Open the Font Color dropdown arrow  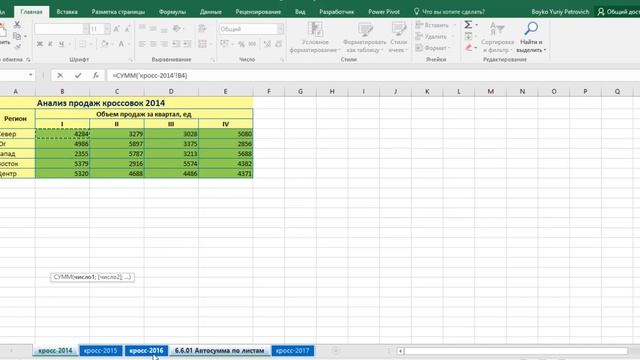tap(129, 44)
